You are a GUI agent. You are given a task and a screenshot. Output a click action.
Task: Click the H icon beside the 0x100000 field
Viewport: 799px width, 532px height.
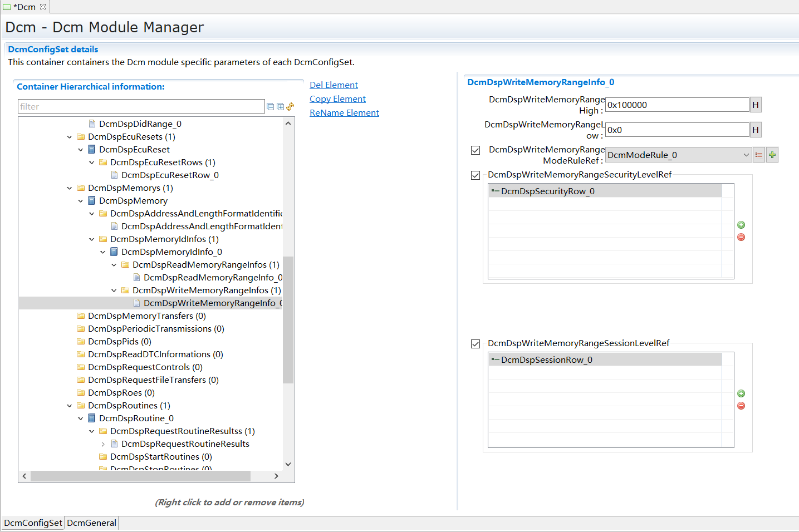pyautogui.click(x=756, y=104)
